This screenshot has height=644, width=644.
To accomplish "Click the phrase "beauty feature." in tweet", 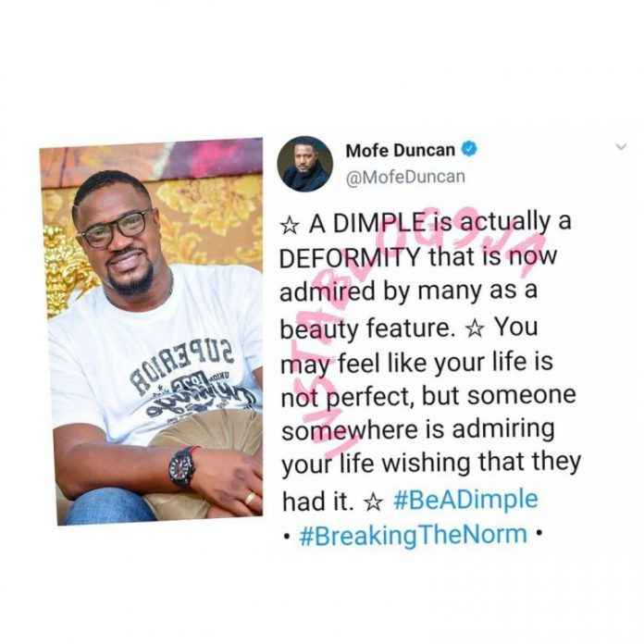I will (x=366, y=328).
